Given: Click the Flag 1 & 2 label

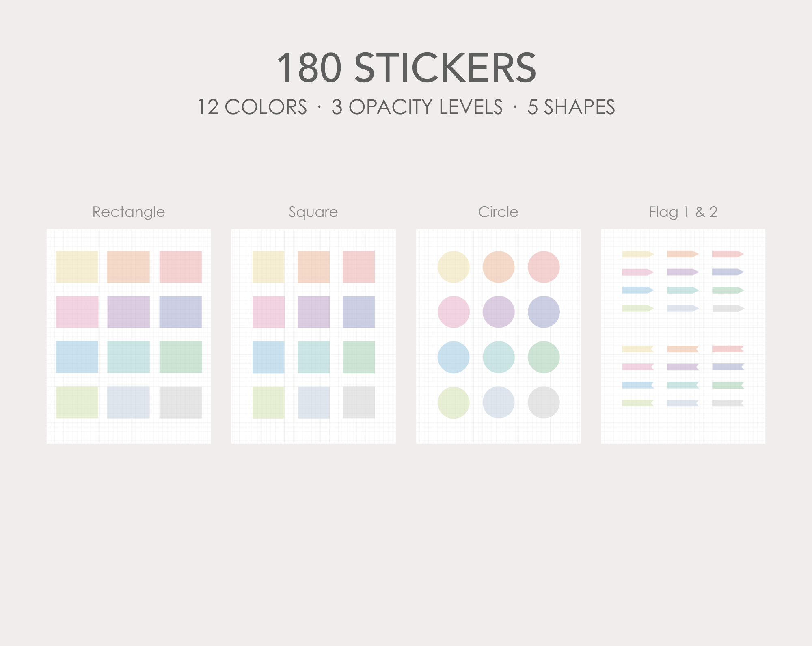Looking at the screenshot, I should tap(683, 212).
